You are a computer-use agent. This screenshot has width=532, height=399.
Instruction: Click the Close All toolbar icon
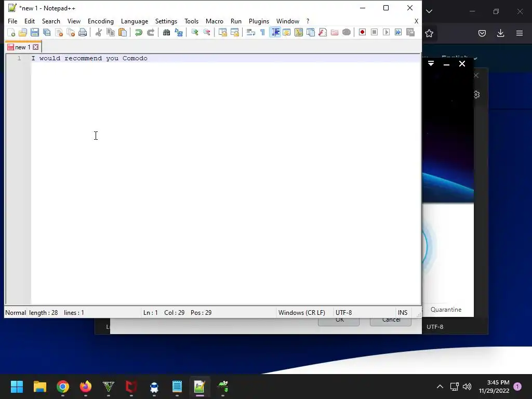(x=71, y=32)
